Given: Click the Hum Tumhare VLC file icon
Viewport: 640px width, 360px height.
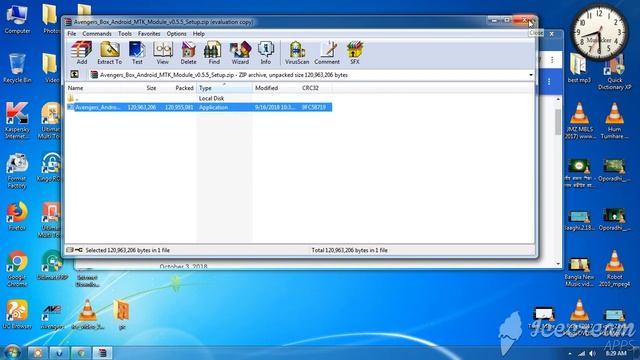Looking at the screenshot, I should tap(614, 121).
